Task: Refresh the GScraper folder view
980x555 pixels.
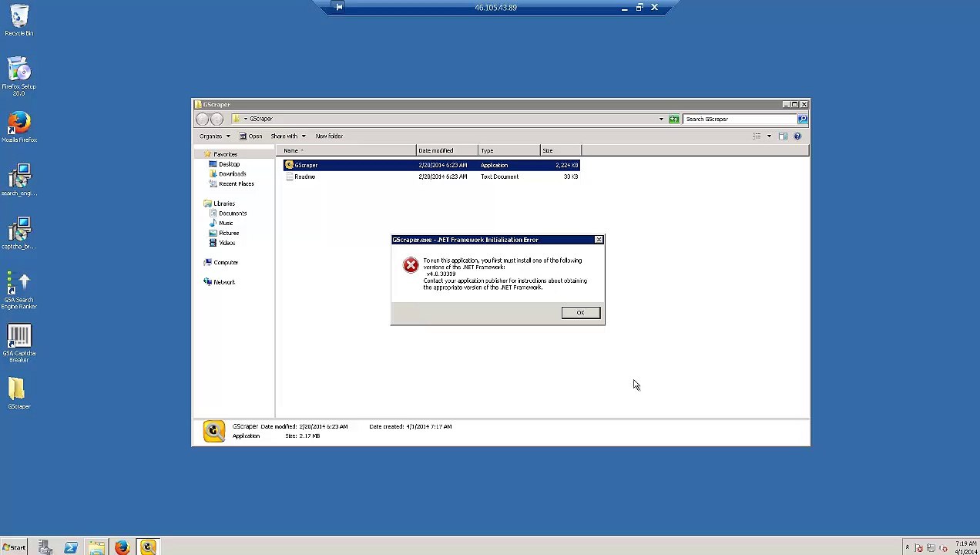Action: 674,119
